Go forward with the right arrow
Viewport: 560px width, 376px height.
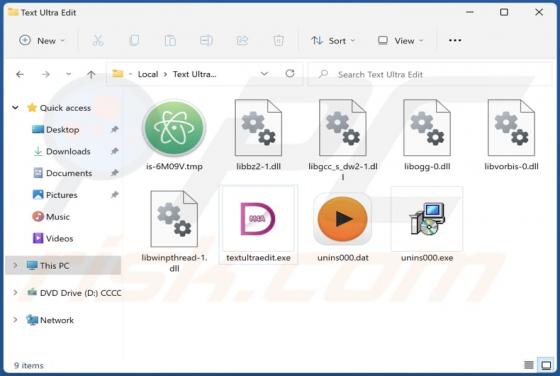46,74
